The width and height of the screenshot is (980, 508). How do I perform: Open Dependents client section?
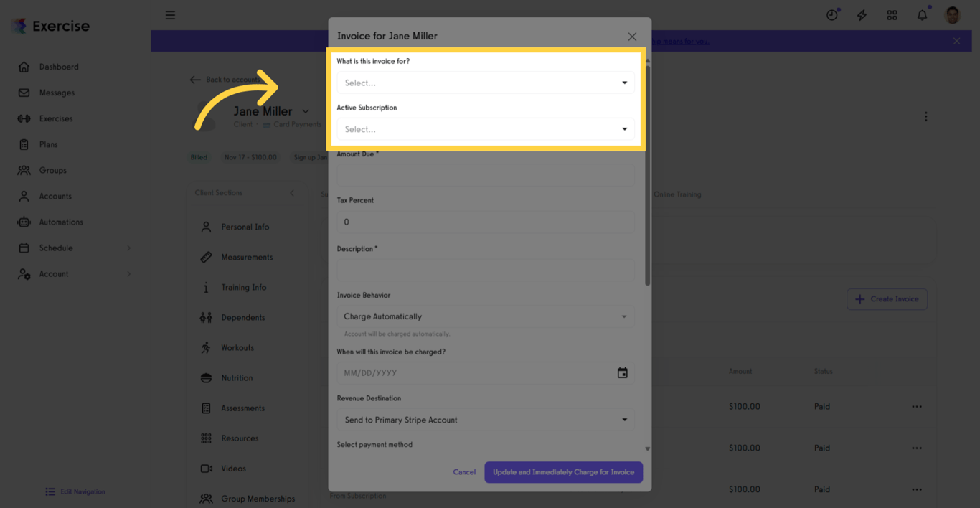tap(243, 317)
